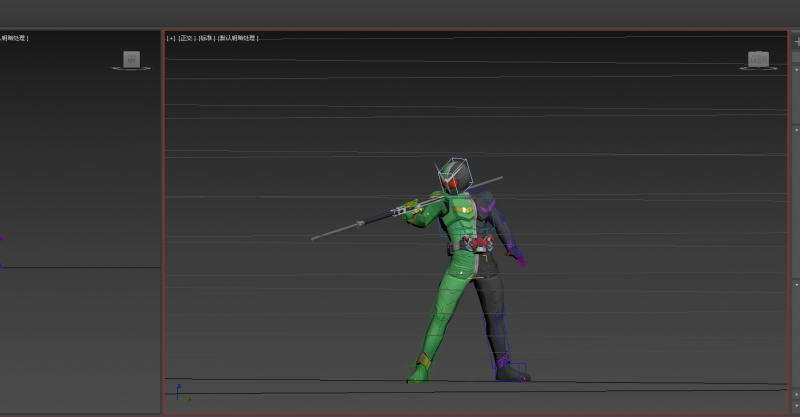Open the [正交] orthographic view menu
800x417 pixels.
point(186,38)
